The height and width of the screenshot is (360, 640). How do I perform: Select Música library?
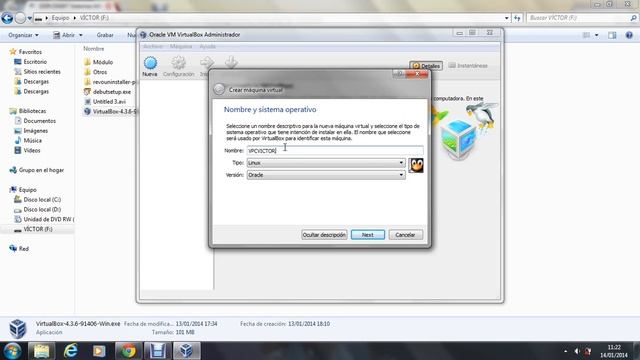(32, 140)
